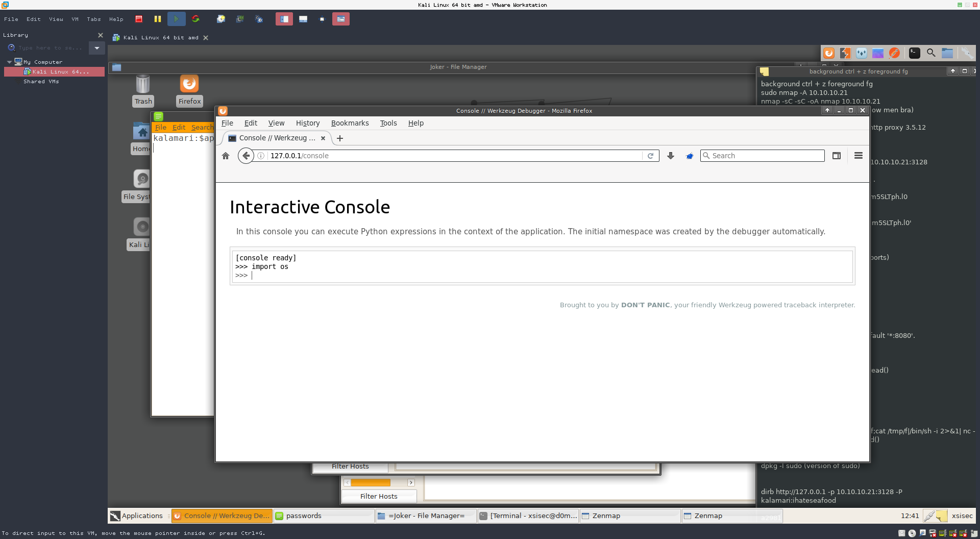Open the Applications menu on taskbar
This screenshot has height=539, width=980.
point(137,516)
